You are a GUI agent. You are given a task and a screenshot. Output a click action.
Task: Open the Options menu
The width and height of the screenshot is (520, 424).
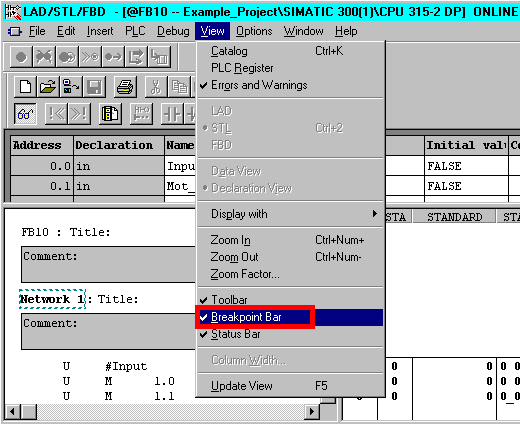tap(254, 31)
